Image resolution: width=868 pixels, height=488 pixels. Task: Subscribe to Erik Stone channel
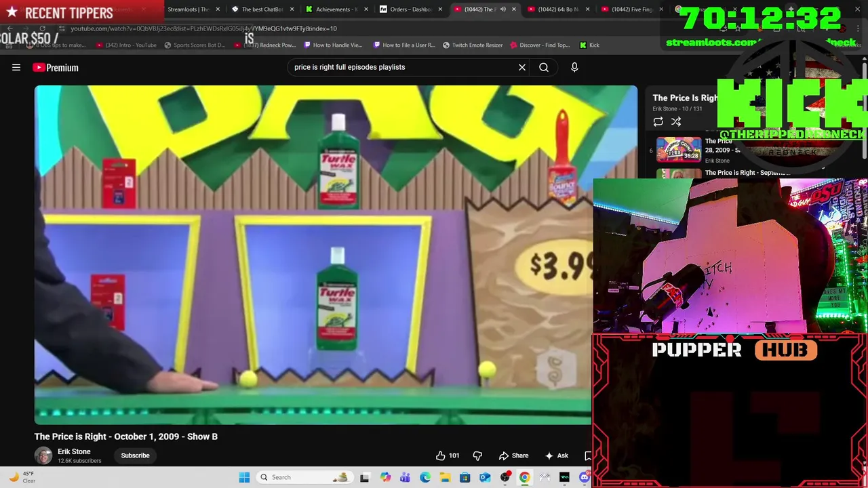135,455
